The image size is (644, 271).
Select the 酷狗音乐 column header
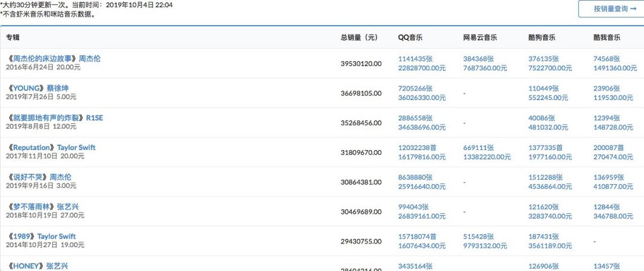pyautogui.click(x=541, y=38)
